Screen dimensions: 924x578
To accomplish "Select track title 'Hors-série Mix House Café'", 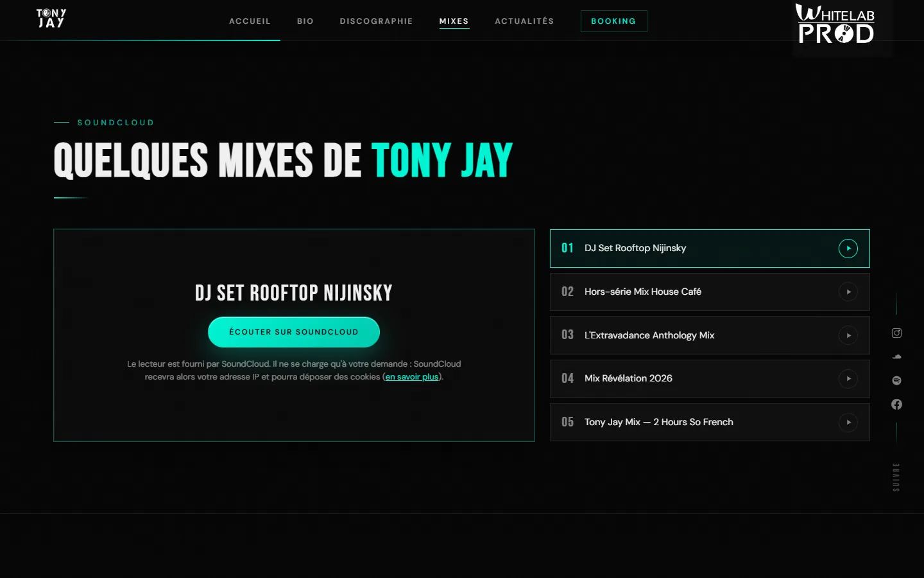I will click(643, 292).
